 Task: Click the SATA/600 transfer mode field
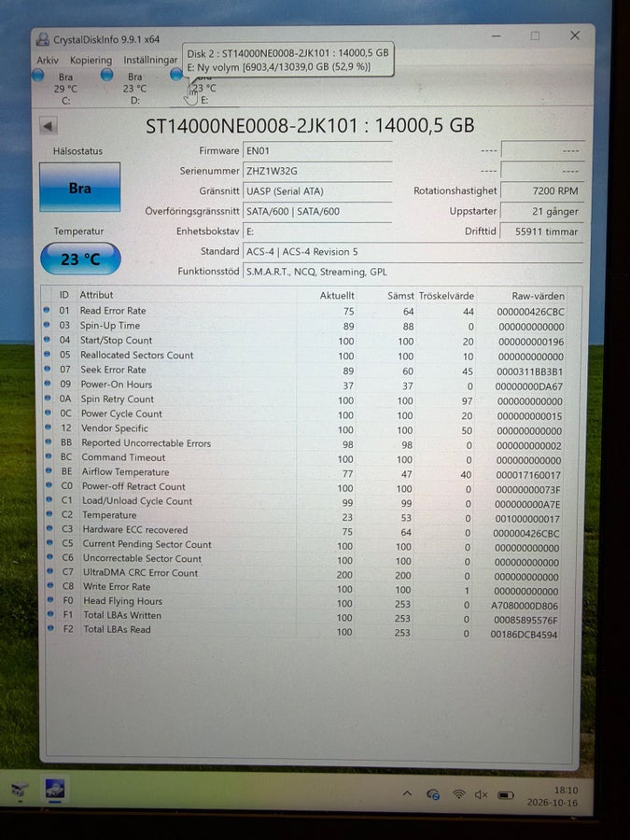[x=317, y=212]
